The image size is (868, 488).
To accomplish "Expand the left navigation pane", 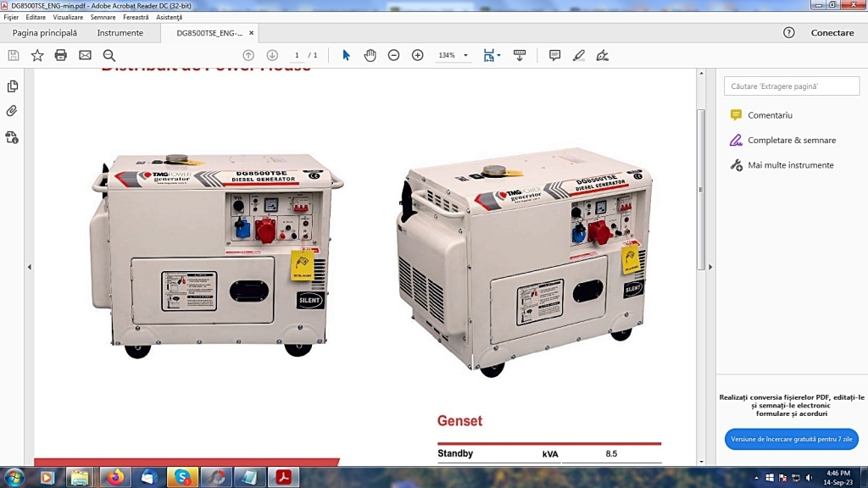I will point(30,267).
